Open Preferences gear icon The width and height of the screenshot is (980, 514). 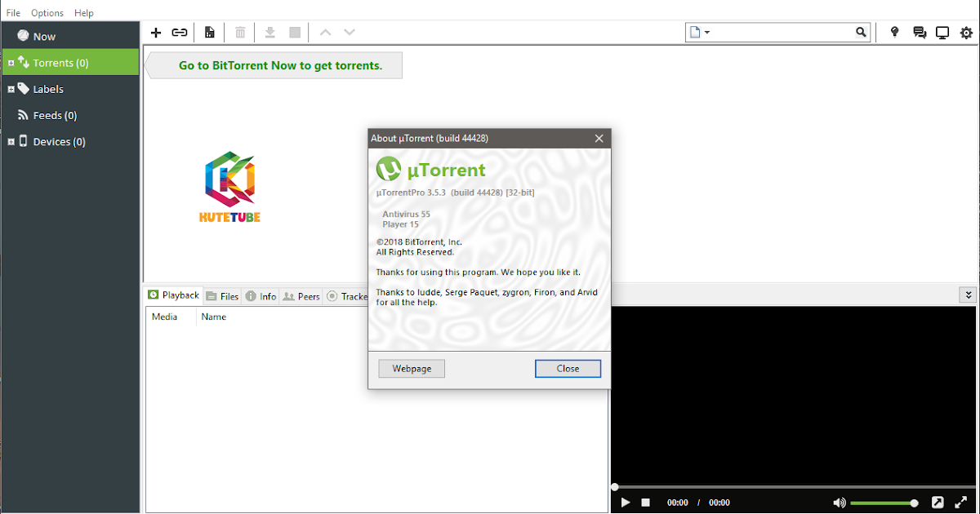(x=967, y=33)
